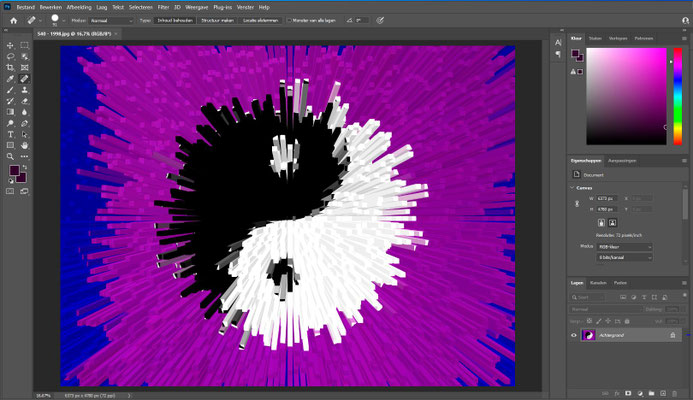693x400 pixels.
Task: Open the Filter menu
Action: pos(165,7)
